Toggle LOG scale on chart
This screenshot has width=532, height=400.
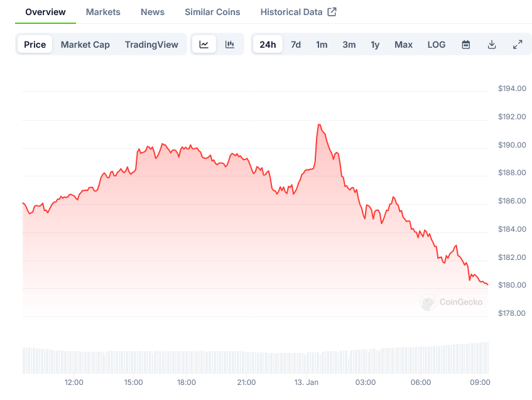pyautogui.click(x=437, y=45)
